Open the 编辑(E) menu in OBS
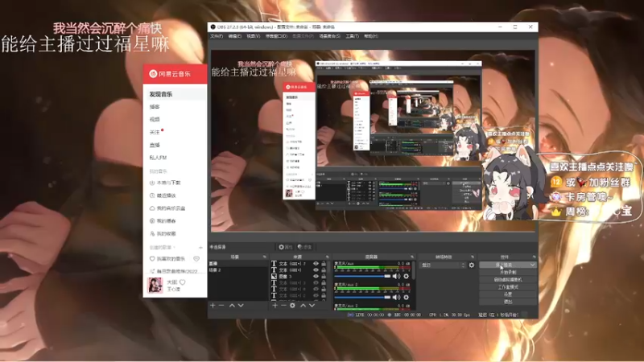The width and height of the screenshot is (644, 362). tap(235, 36)
